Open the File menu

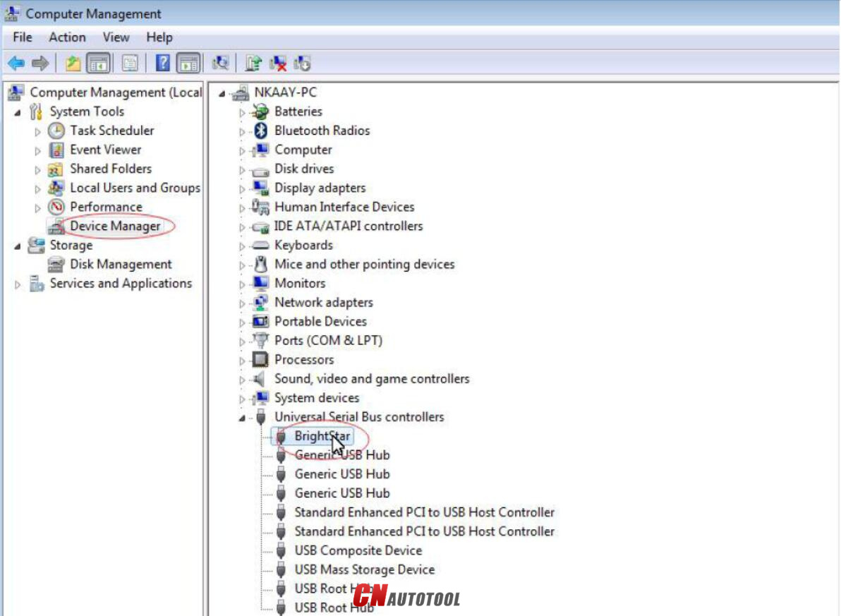click(x=23, y=37)
